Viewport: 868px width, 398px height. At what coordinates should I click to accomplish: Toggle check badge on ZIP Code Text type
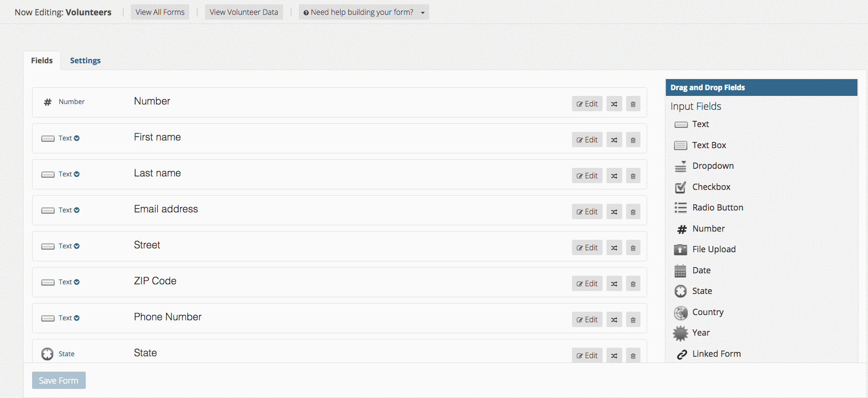[77, 282]
